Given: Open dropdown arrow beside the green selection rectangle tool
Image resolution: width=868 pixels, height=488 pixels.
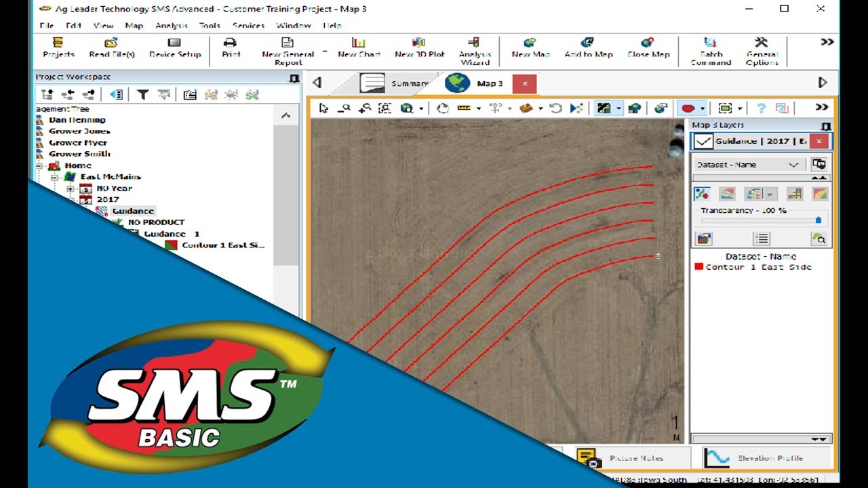Looking at the screenshot, I should 740,108.
